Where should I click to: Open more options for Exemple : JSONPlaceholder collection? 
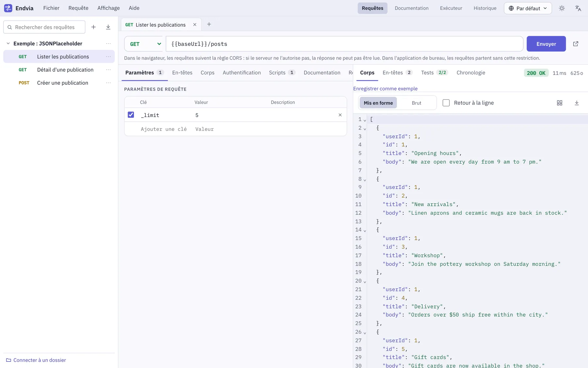(108, 44)
